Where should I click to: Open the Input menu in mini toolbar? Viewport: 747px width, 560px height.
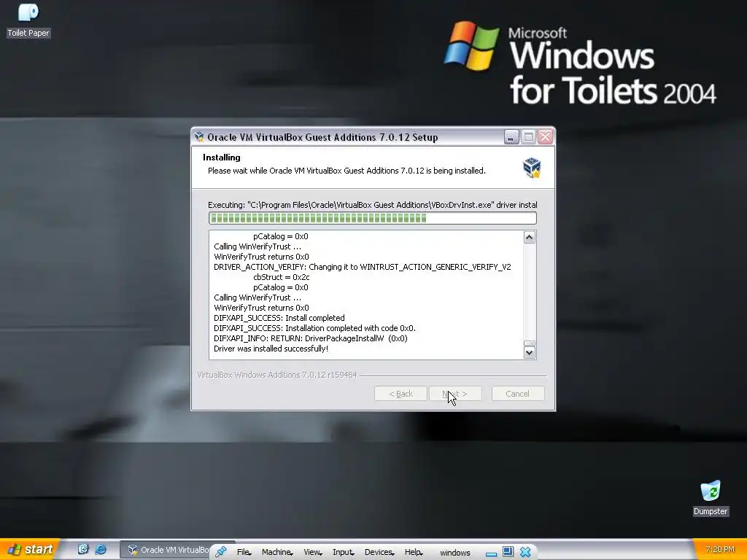click(343, 552)
